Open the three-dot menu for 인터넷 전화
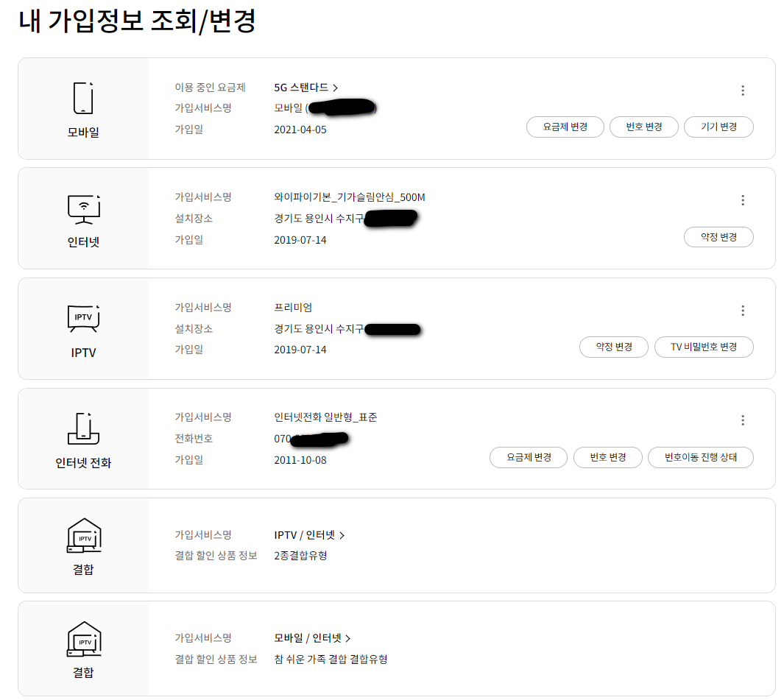 742,420
